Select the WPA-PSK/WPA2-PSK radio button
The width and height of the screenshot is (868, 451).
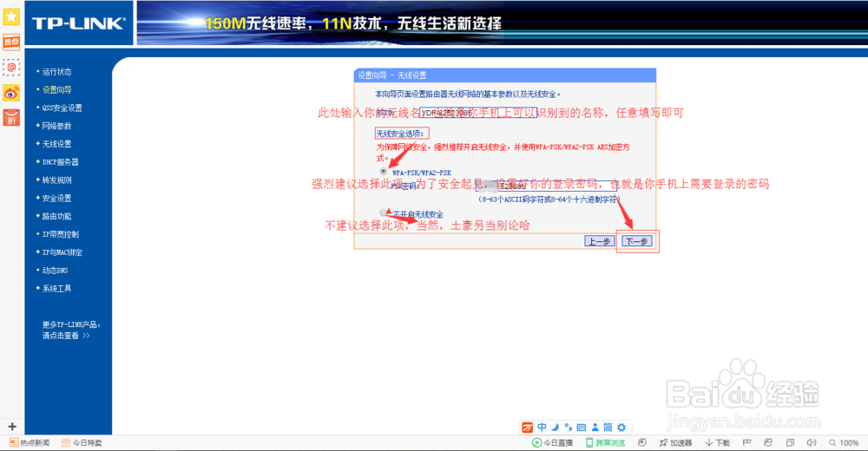pos(383,172)
